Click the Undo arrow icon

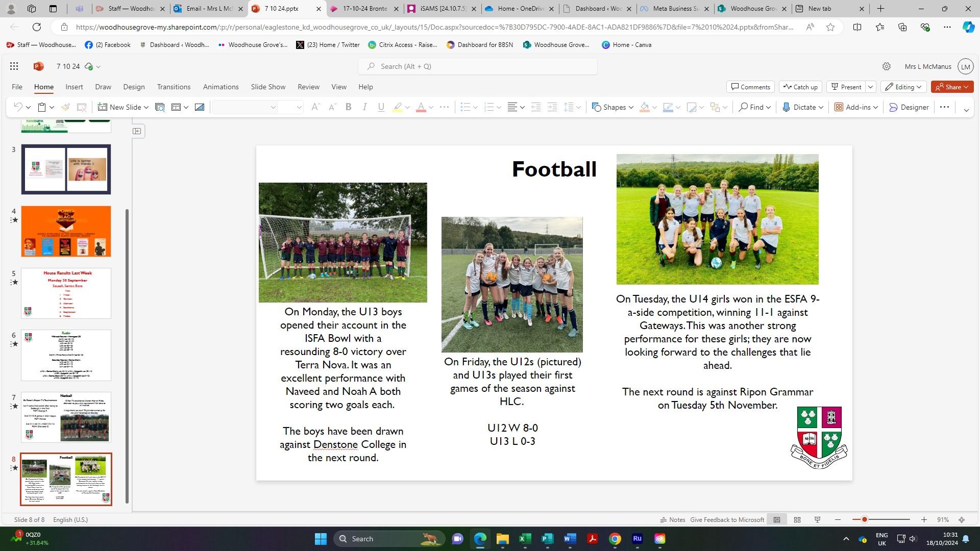click(17, 107)
